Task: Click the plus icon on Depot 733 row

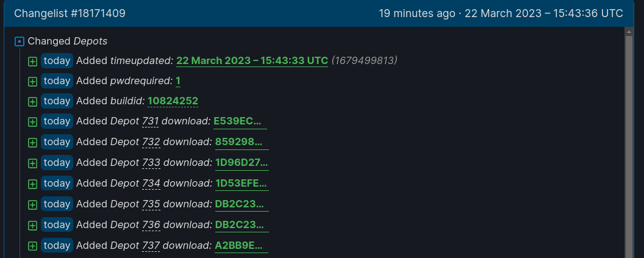Action: tap(32, 163)
